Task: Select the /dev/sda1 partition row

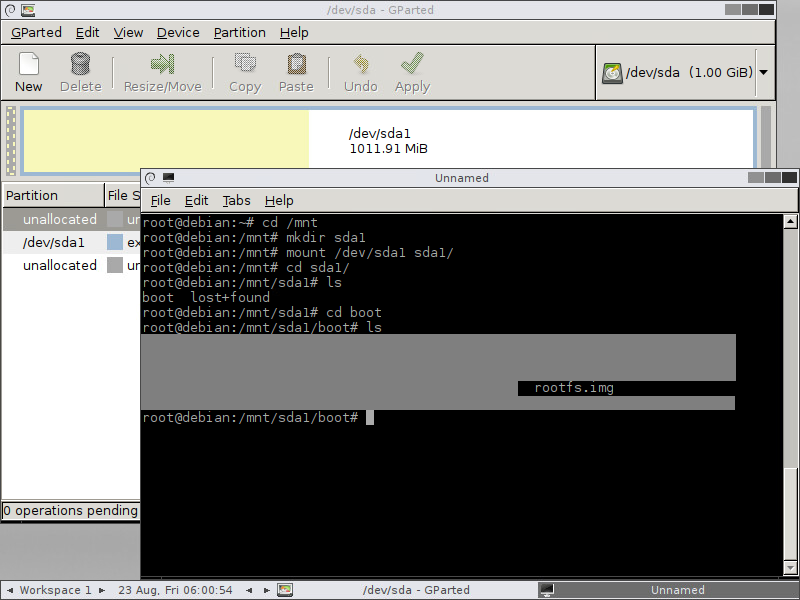Action: 71,242
